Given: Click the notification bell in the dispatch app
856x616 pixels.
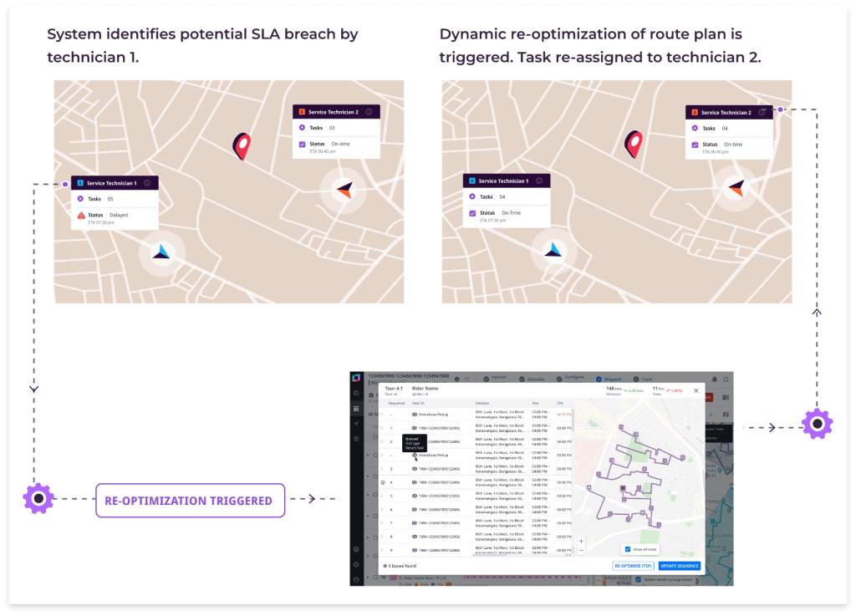Looking at the screenshot, I should coord(713,379).
